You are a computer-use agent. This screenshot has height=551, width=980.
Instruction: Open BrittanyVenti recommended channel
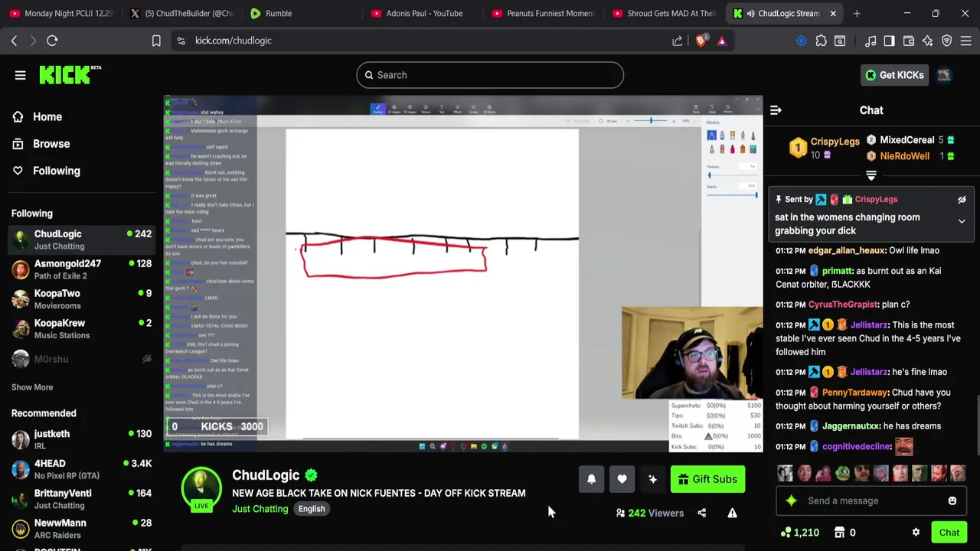pos(80,499)
